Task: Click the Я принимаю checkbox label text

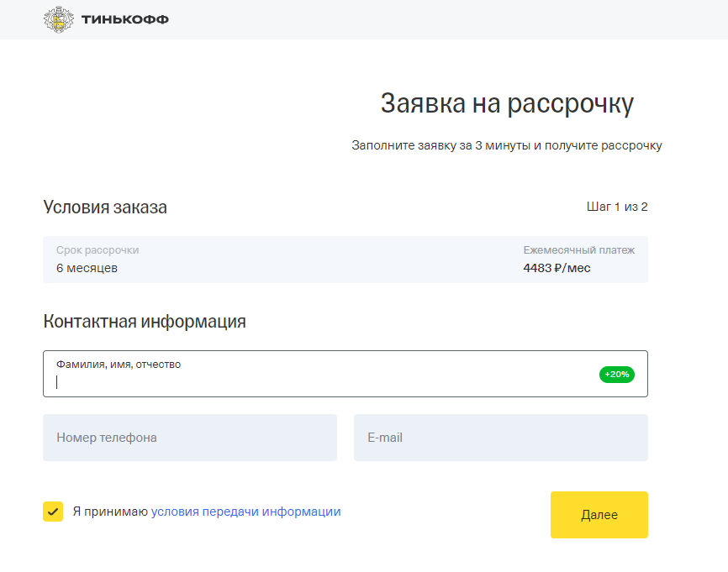Action: (x=110, y=512)
